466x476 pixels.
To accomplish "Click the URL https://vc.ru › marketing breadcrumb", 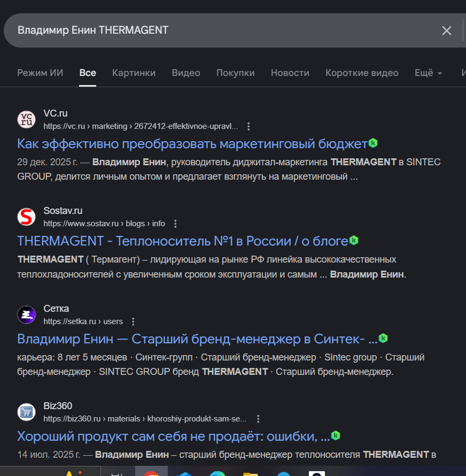I will (x=141, y=126).
